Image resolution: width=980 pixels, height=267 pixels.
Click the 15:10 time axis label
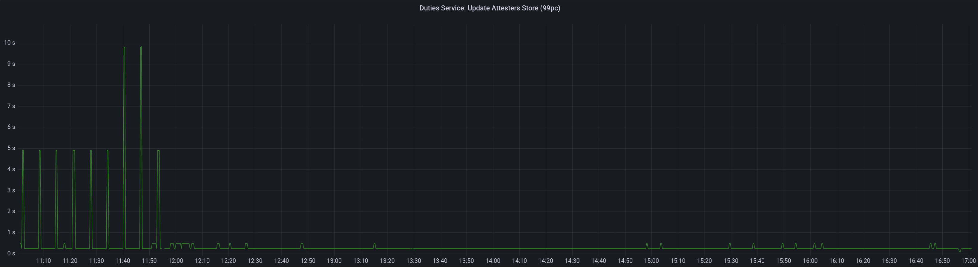coord(678,261)
